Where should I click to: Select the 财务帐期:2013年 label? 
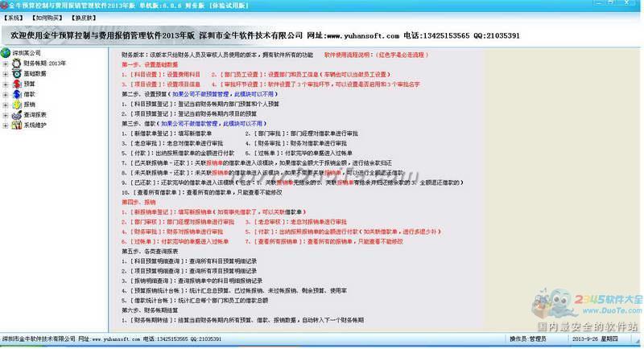click(44, 64)
